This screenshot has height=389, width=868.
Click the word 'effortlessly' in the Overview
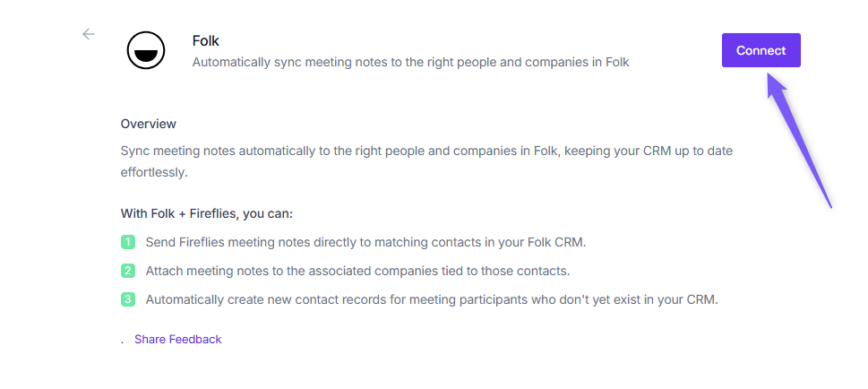coord(154,172)
